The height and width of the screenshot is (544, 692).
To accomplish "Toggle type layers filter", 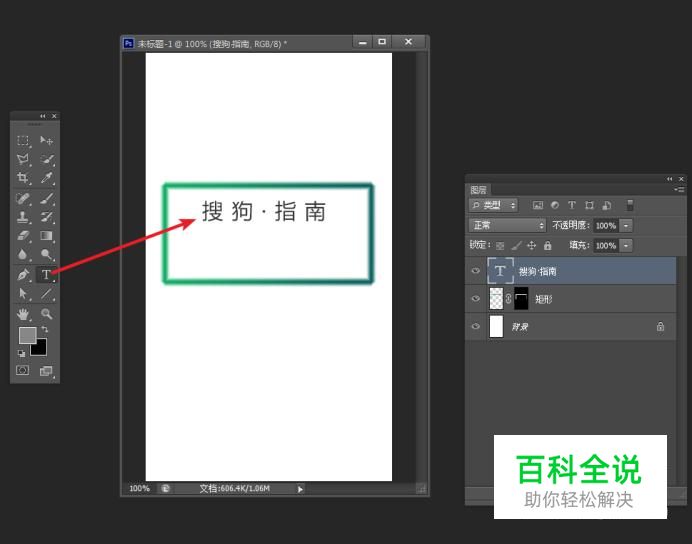I will point(572,205).
